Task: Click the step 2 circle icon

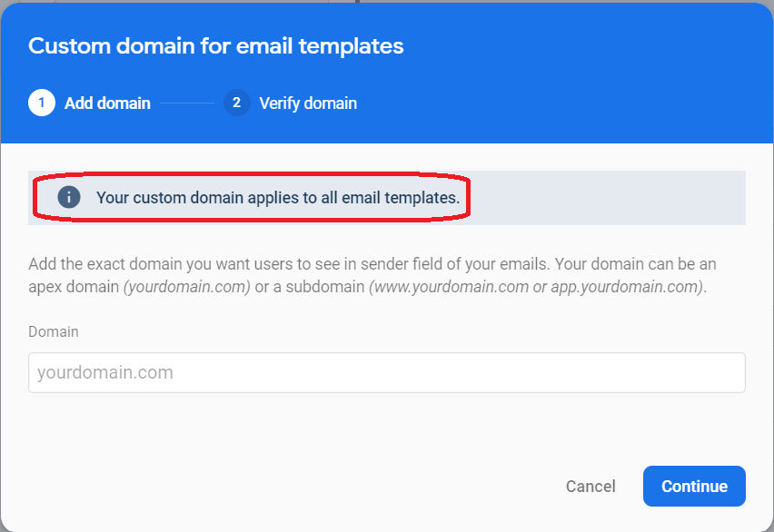Action: [x=236, y=103]
